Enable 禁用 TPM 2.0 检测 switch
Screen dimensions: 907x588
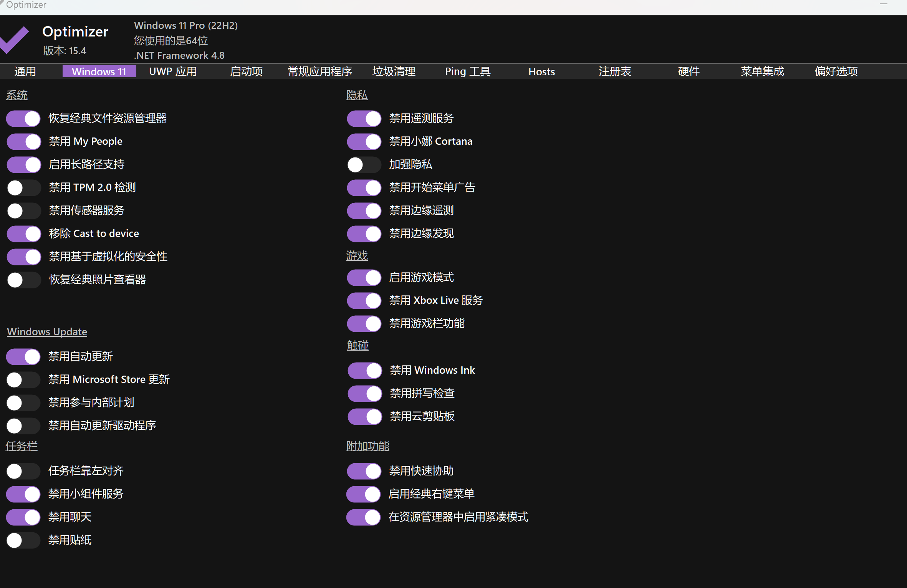[x=23, y=188]
